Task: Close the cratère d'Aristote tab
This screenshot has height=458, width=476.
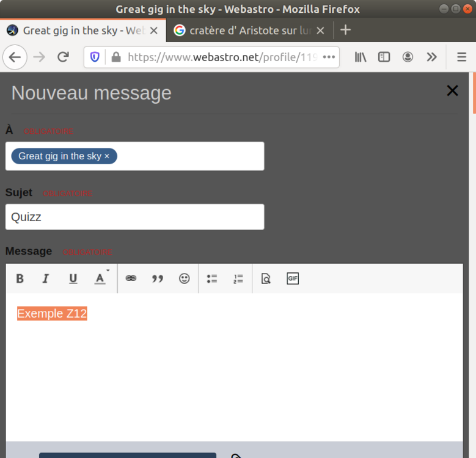Action: pos(320,31)
